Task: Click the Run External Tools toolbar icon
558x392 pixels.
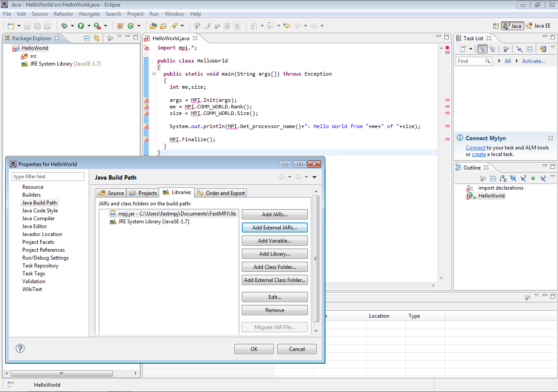Action: pos(98,26)
